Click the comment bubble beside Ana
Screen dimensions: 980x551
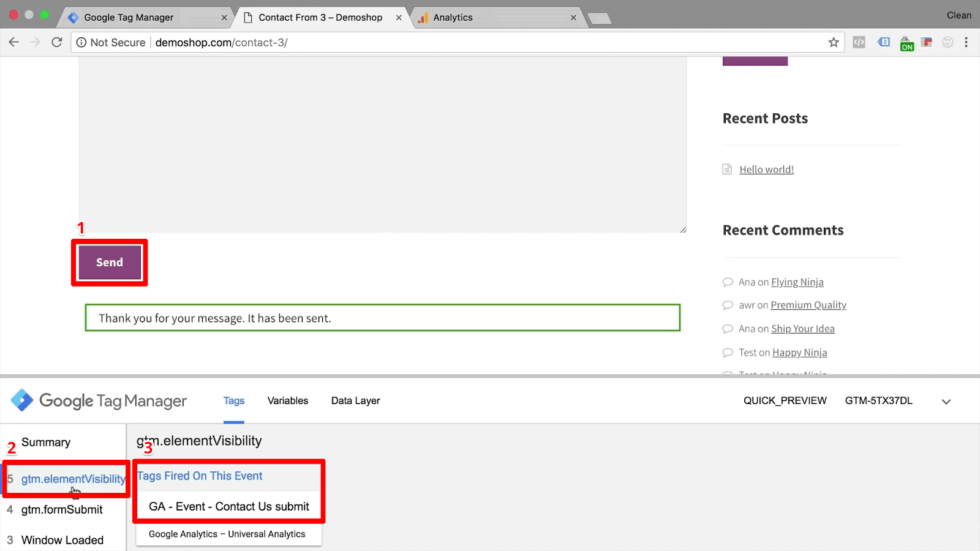click(x=728, y=282)
